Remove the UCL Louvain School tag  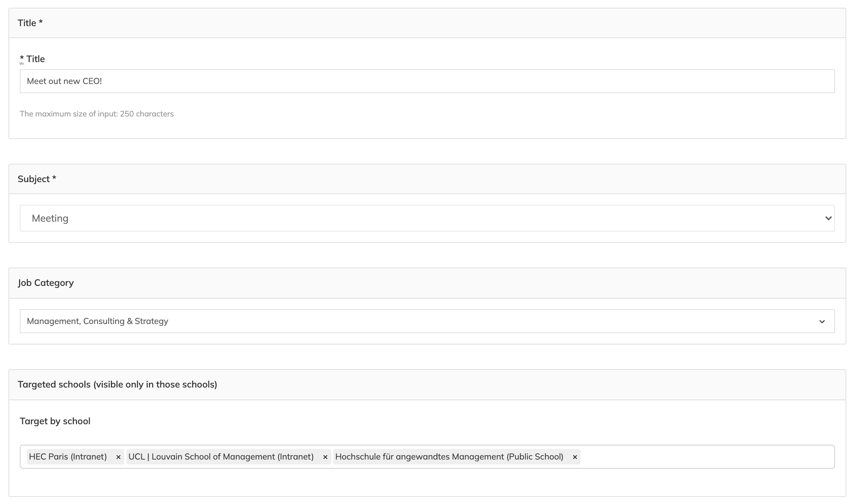[325, 457]
